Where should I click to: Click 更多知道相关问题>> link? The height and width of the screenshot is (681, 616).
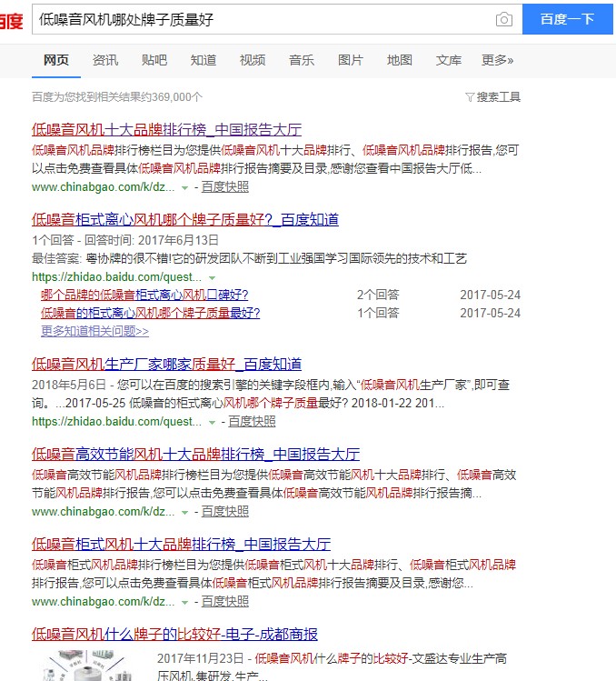pos(94,331)
